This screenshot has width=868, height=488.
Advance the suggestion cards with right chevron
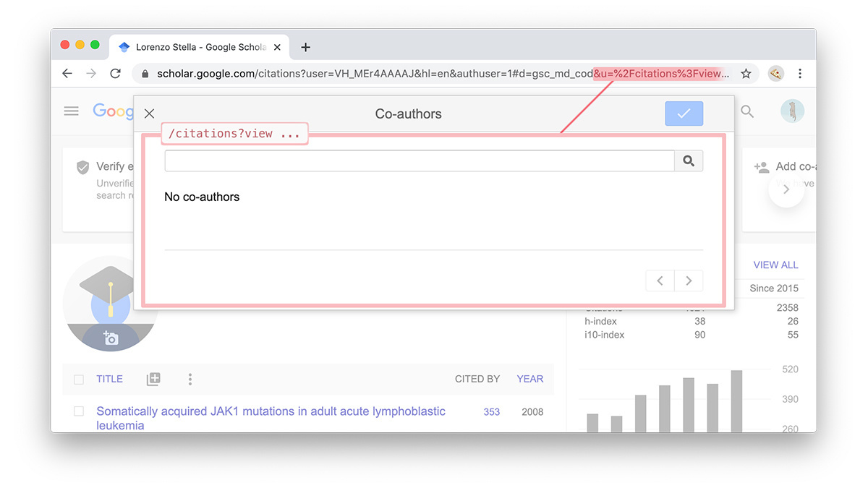(786, 189)
